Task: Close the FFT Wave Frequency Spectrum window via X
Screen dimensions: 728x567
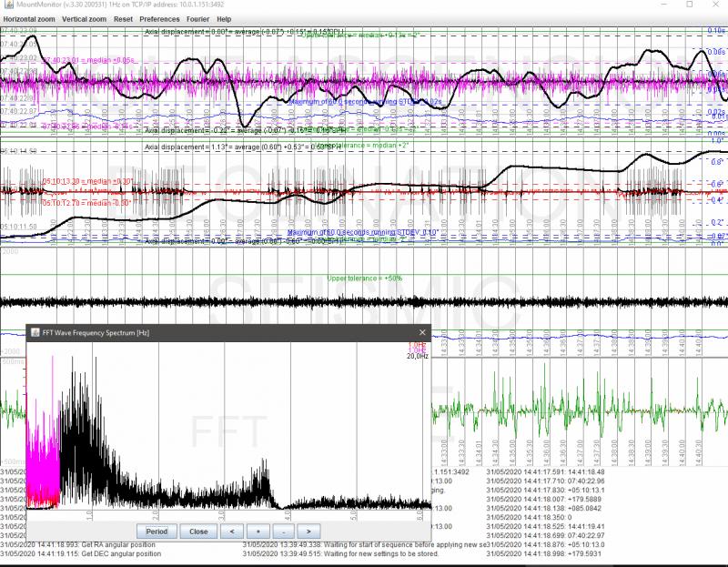Action: point(421,334)
